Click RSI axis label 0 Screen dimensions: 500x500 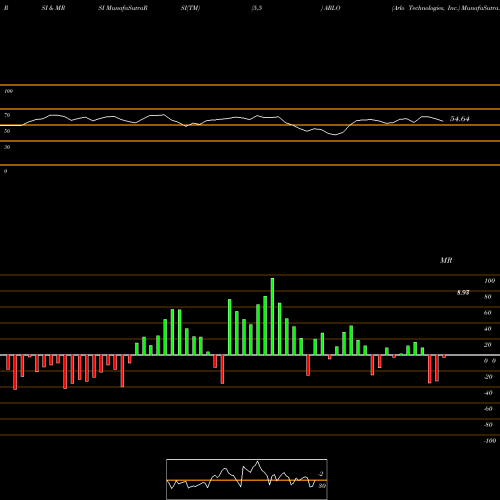click(x=5, y=171)
